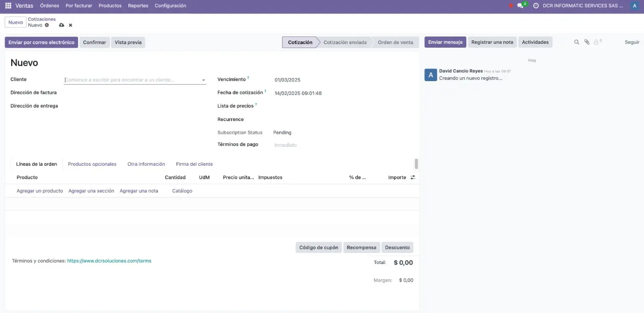Click the form's vertical scrollbar handle
The height and width of the screenshot is (313, 644).
416,164
